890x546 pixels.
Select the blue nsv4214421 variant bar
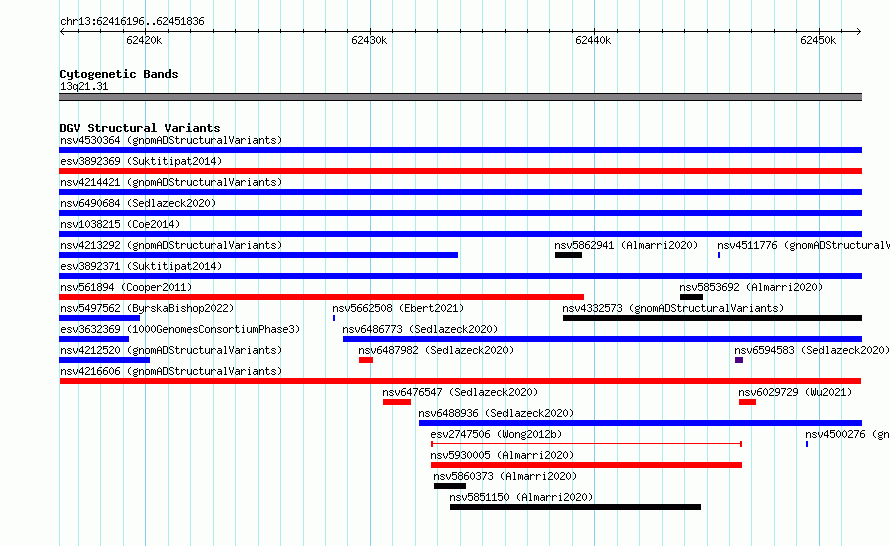pyautogui.click(x=460, y=192)
